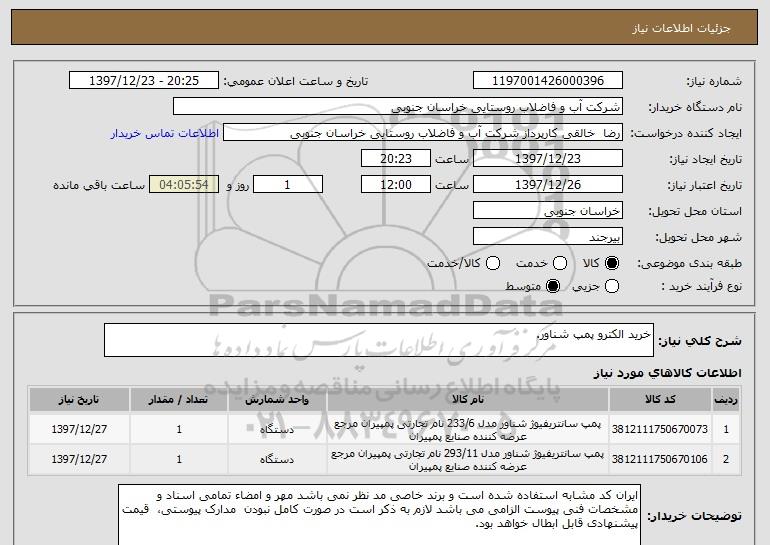Click the اطلاعات کالاهای مورد نیاز heading
This screenshot has width=770, height=545.
point(667,373)
